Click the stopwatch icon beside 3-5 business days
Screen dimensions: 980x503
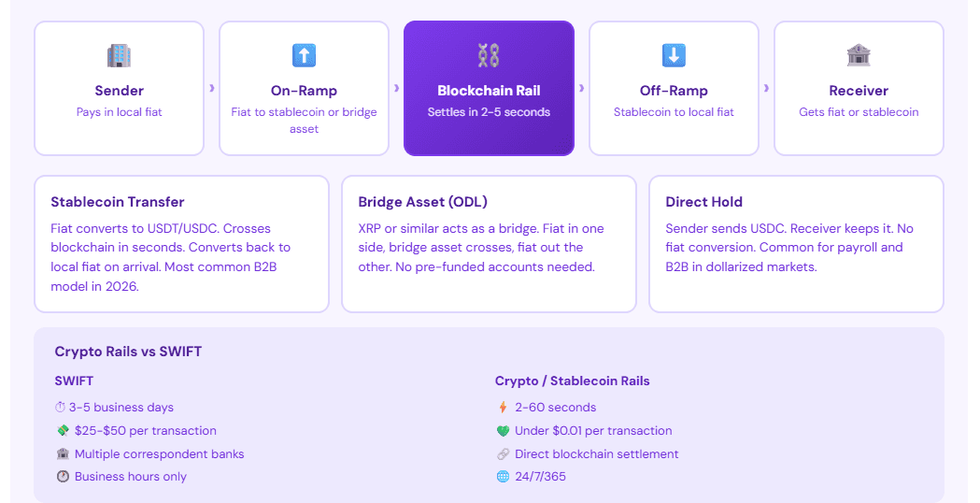(62, 408)
